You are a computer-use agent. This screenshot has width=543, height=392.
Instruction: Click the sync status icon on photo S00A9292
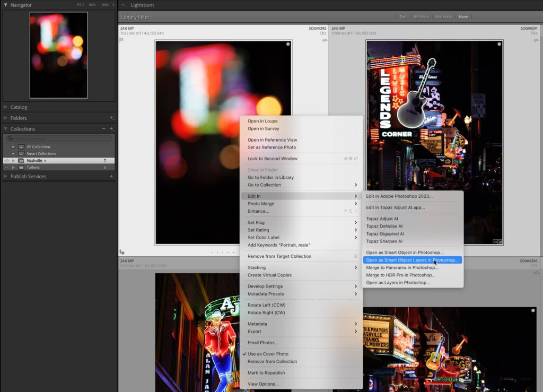click(325, 40)
